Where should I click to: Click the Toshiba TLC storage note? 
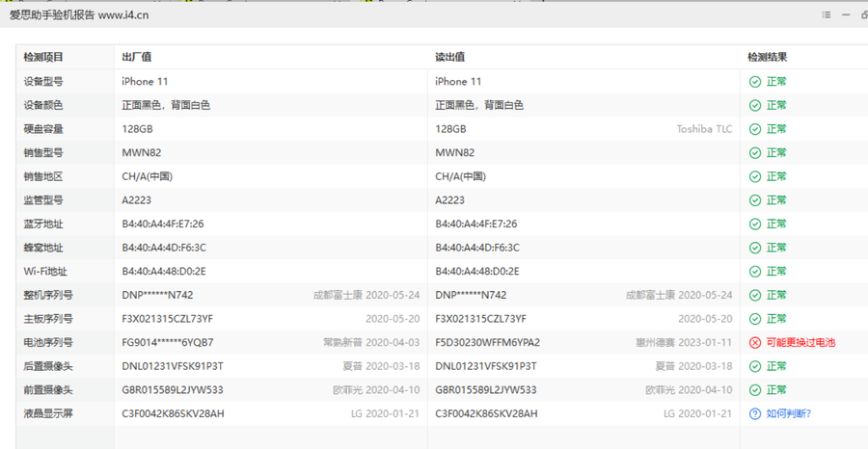tap(704, 129)
